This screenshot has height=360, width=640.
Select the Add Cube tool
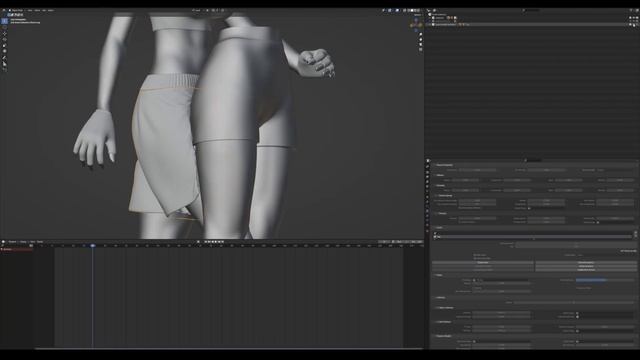coord(4,69)
